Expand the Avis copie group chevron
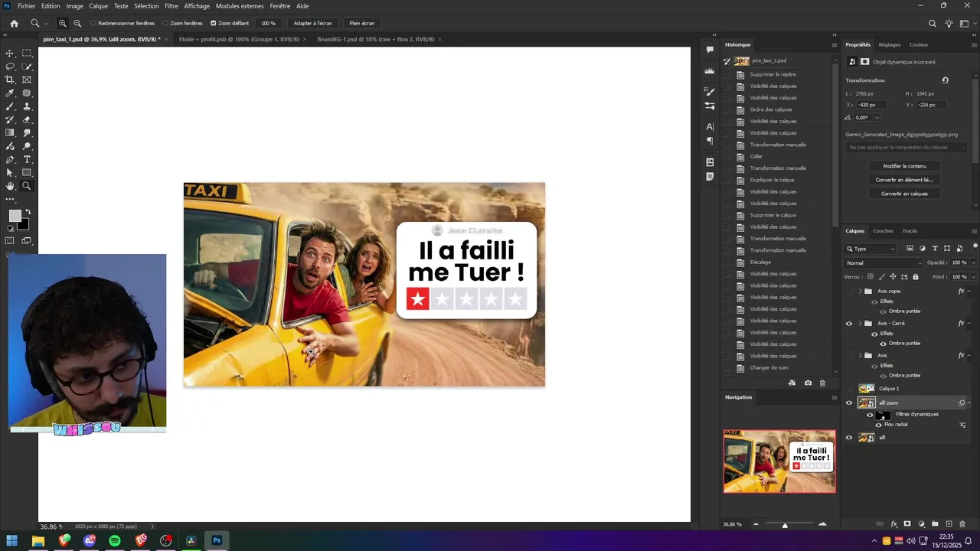This screenshot has width=980, height=551. click(x=860, y=292)
